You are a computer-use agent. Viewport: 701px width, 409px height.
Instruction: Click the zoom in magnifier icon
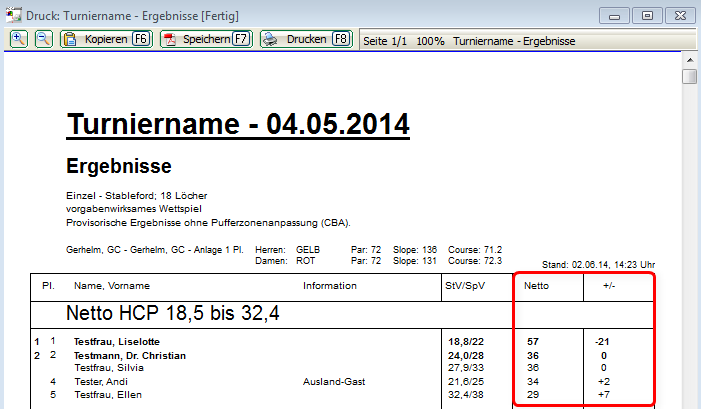click(18, 39)
